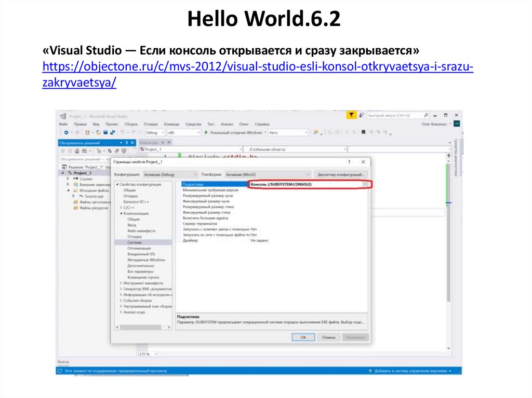The height and width of the screenshot is (398, 532).
Task: Click the OK button
Action: [x=303, y=337]
